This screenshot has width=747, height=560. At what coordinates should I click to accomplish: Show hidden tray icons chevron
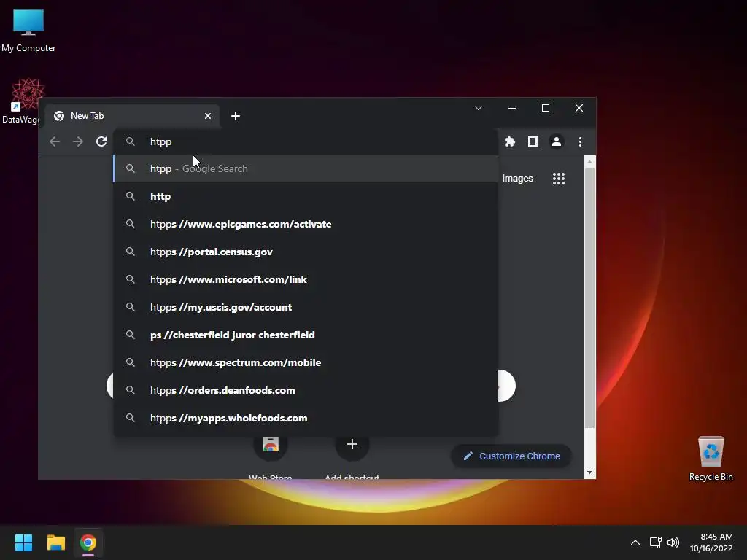coord(635,542)
